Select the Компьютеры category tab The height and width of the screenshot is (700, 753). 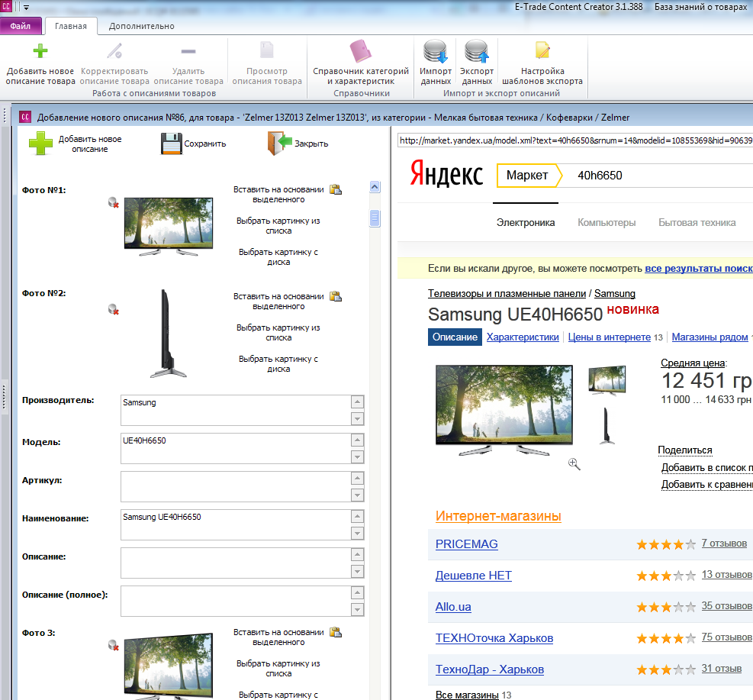[607, 222]
